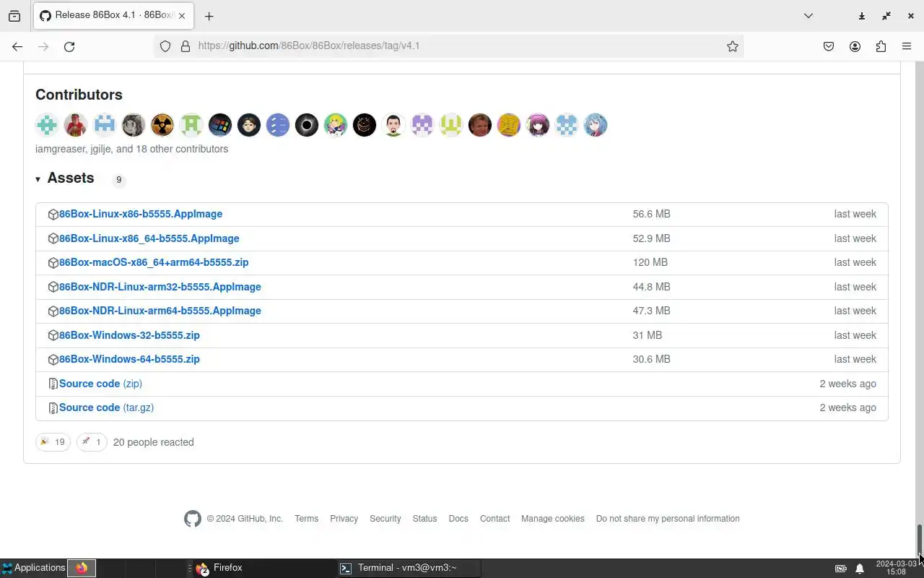
Task: Download 86Box-Windows-64-b5555.zip
Action: (129, 359)
